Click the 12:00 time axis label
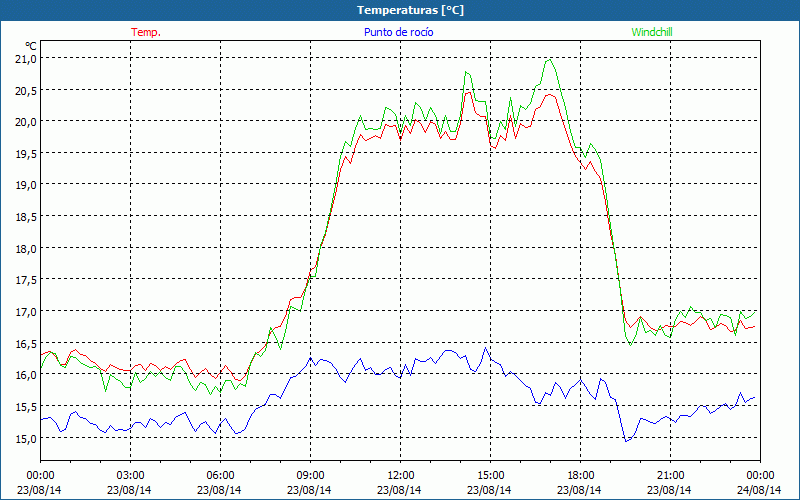Screen dimensions: 800x500 (401, 475)
